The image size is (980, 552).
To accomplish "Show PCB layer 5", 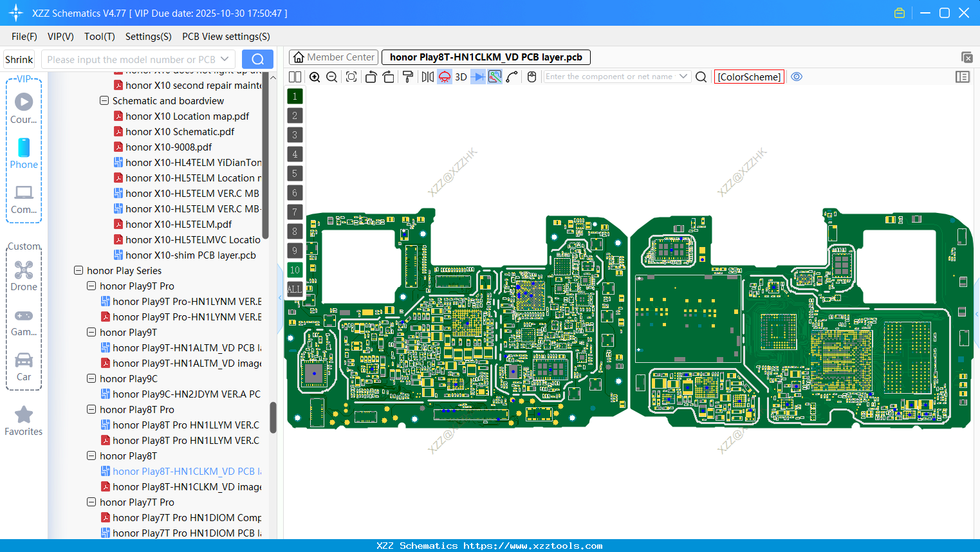I will tap(295, 174).
